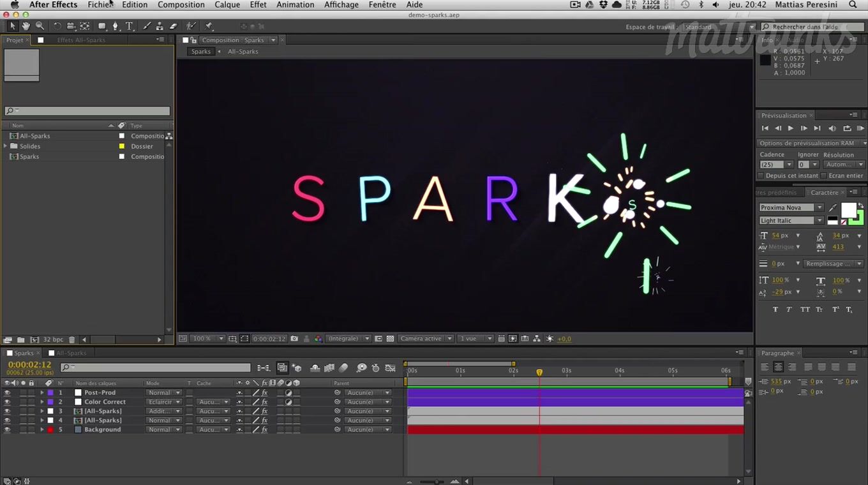
Task: Click the white fill color swatch
Action: point(848,210)
